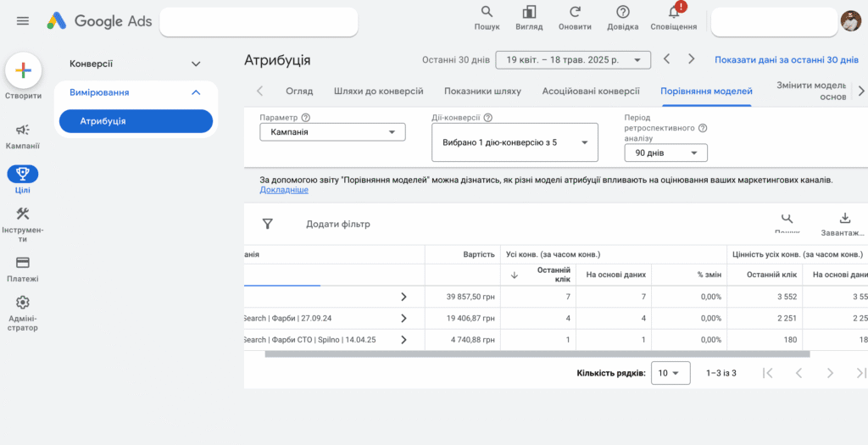Click the Google Ads logo
This screenshot has width=868, height=445.
pos(99,21)
